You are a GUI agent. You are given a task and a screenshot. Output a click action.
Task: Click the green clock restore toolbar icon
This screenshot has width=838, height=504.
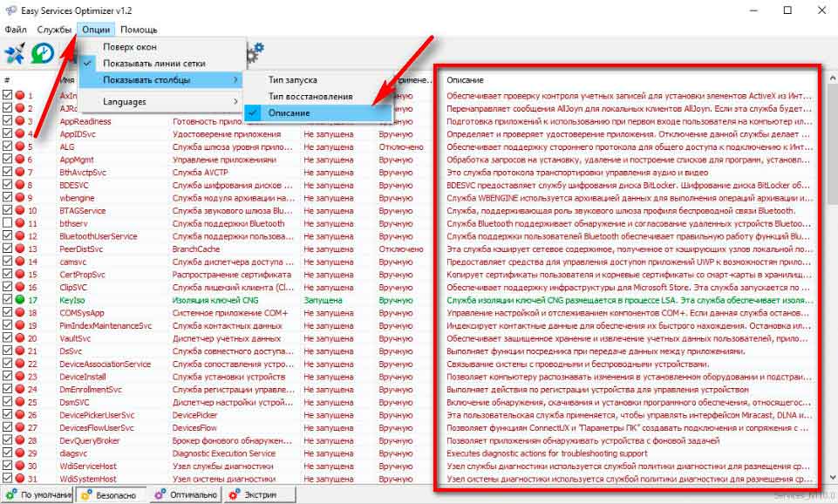click(x=42, y=54)
